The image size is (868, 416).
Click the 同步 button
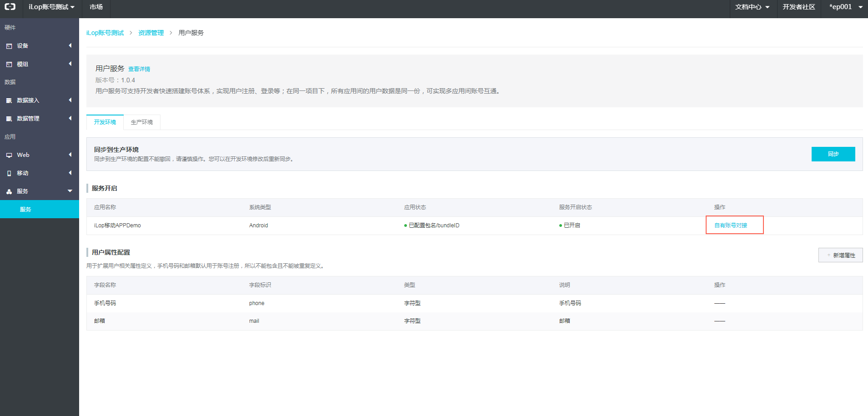point(833,154)
